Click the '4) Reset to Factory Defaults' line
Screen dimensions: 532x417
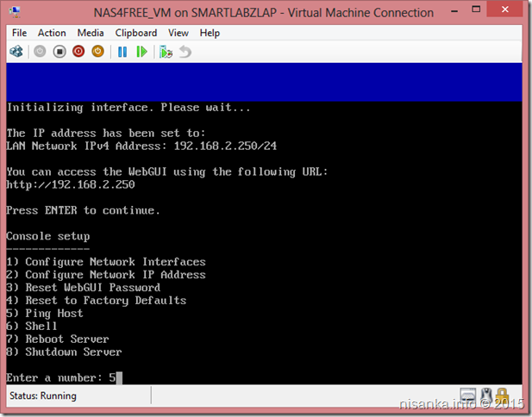click(x=97, y=301)
